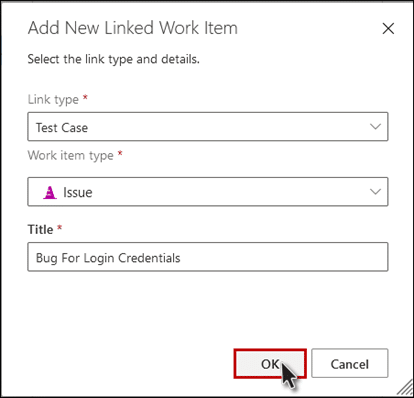Open the Work item type combo box

(208, 192)
